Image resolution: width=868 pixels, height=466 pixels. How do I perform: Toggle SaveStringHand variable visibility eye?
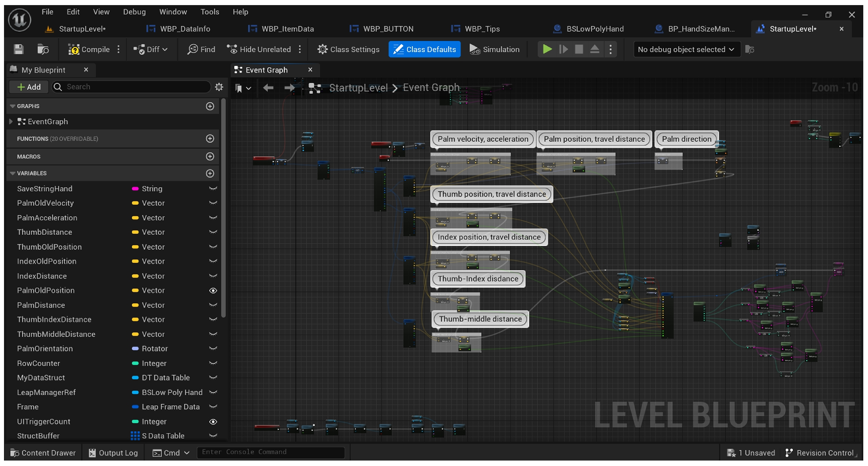tap(213, 189)
